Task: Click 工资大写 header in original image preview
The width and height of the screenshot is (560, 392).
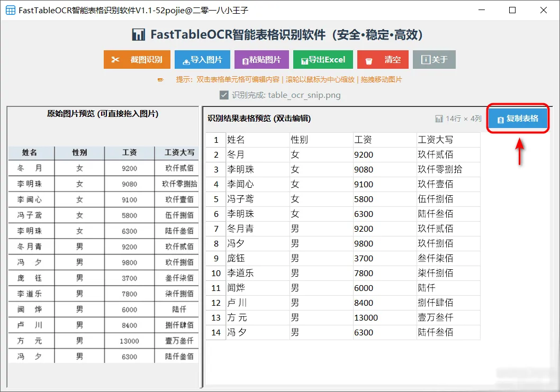Action: (x=179, y=152)
